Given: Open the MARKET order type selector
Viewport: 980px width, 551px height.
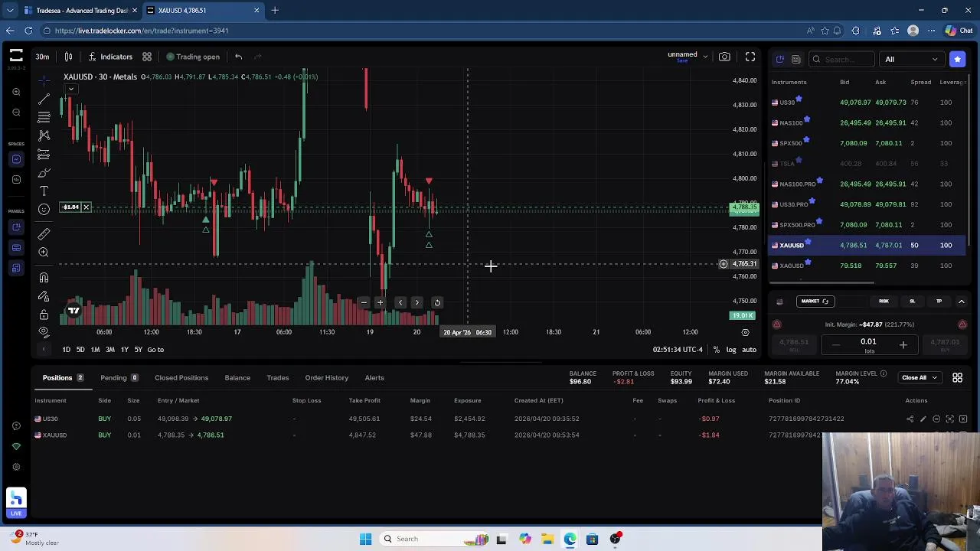Looking at the screenshot, I should pyautogui.click(x=815, y=302).
